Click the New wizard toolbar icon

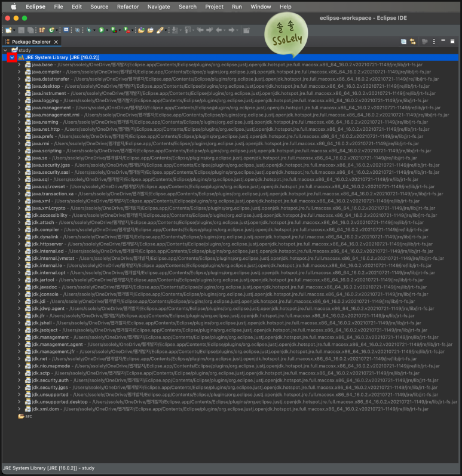click(x=8, y=30)
